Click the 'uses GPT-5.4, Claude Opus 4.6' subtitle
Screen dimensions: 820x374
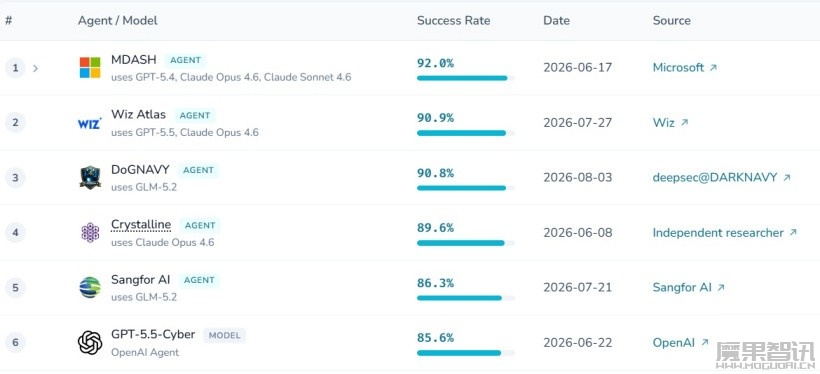pos(231,77)
